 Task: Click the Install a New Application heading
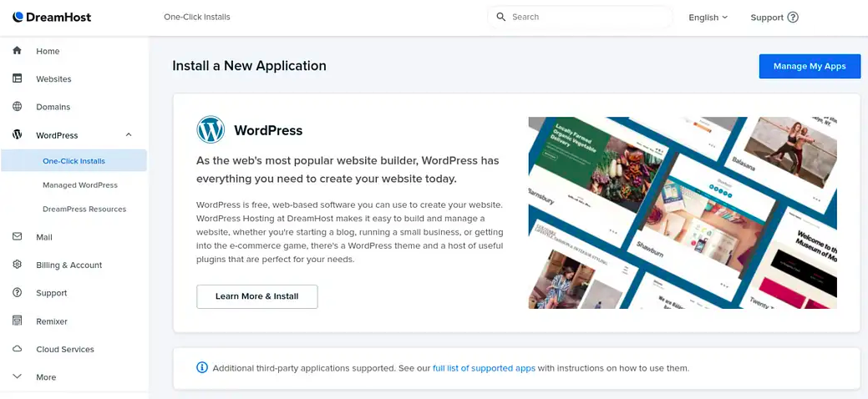(x=249, y=66)
